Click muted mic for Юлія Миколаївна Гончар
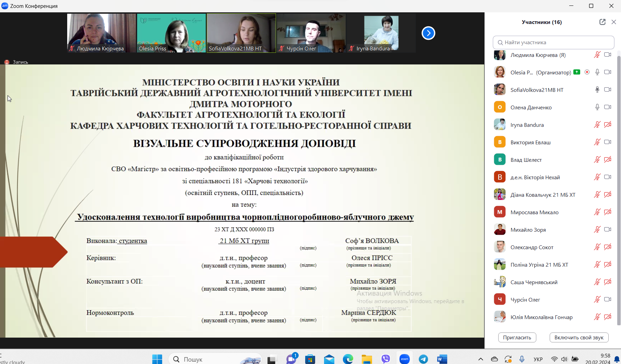This screenshot has height=364, width=621. click(x=597, y=317)
